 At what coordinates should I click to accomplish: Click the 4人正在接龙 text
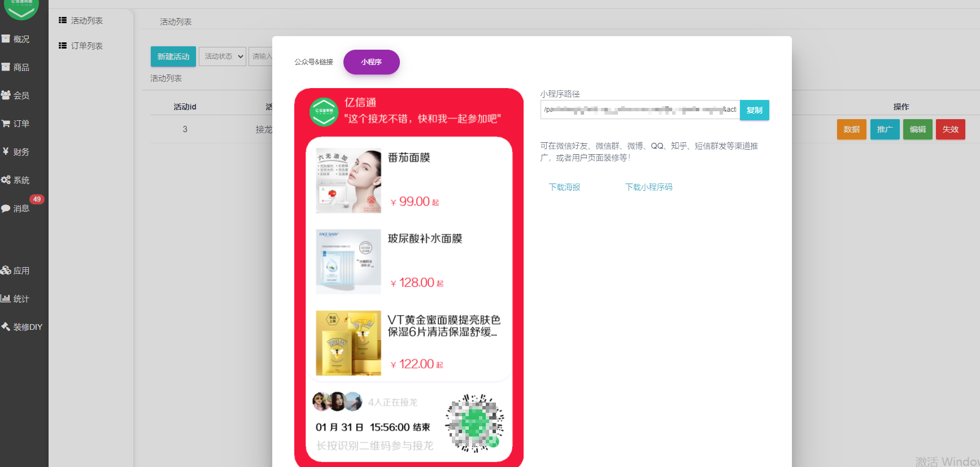(393, 402)
